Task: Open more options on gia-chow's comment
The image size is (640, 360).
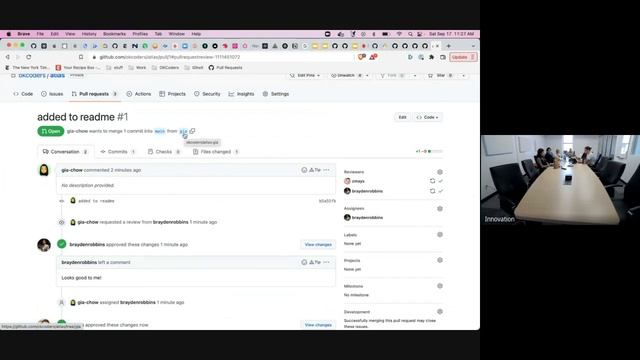Action: [x=327, y=170]
